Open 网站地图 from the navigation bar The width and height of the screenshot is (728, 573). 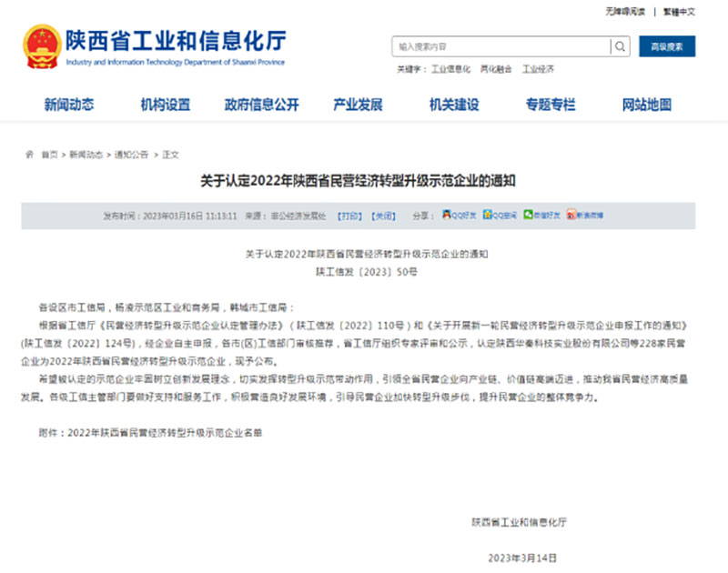click(x=646, y=105)
